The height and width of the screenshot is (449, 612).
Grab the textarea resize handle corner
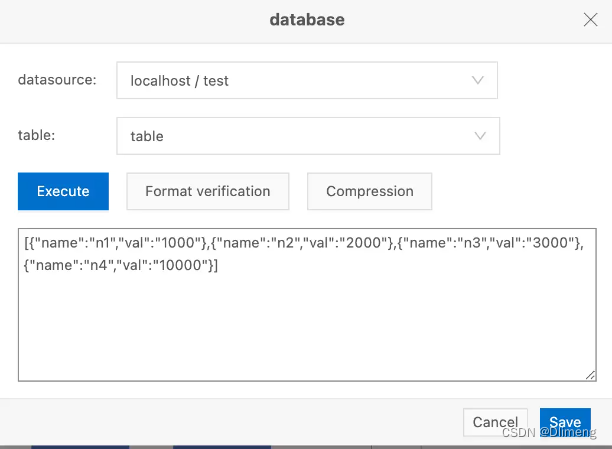(x=591, y=375)
